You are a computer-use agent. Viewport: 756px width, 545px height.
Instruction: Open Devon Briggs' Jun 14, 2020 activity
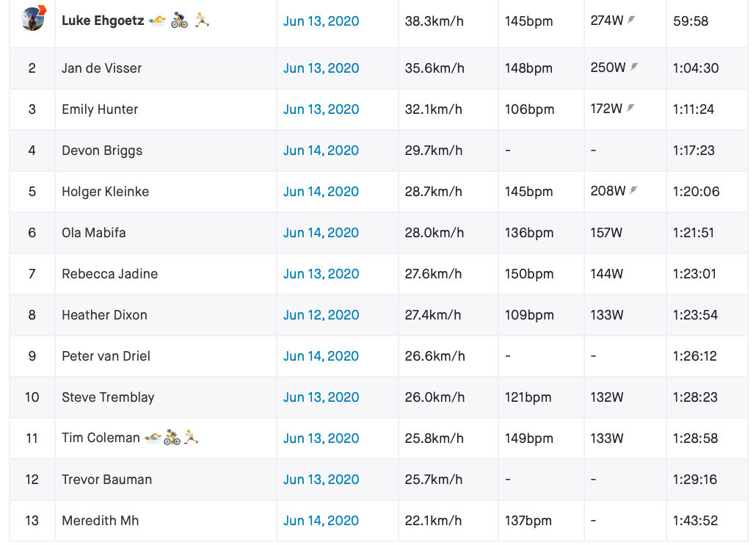pyautogui.click(x=321, y=151)
